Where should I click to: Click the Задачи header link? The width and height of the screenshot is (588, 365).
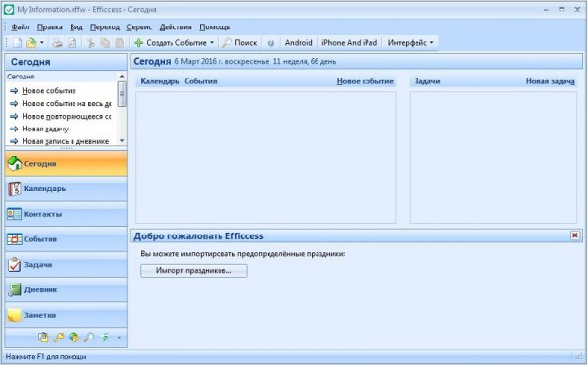tap(427, 81)
